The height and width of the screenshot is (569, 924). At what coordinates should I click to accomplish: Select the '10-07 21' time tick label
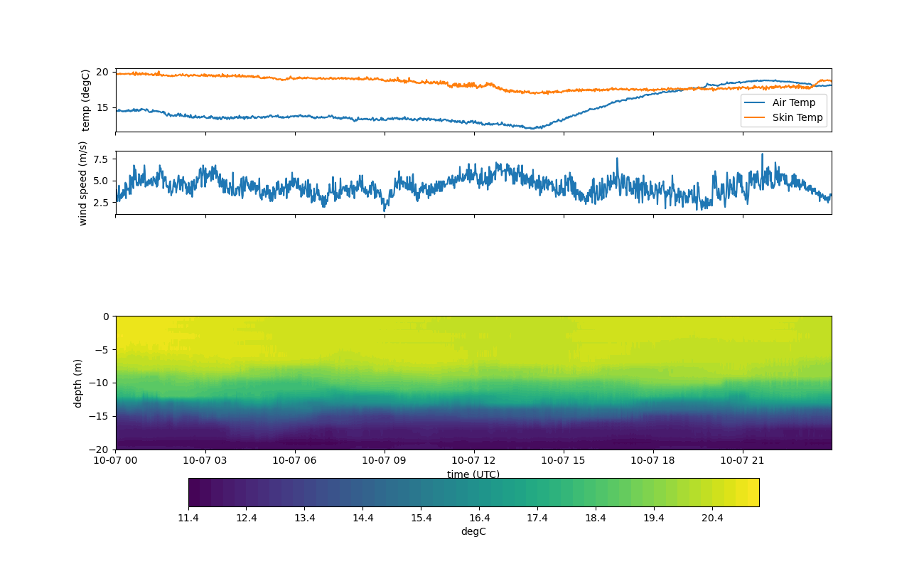[742, 460]
